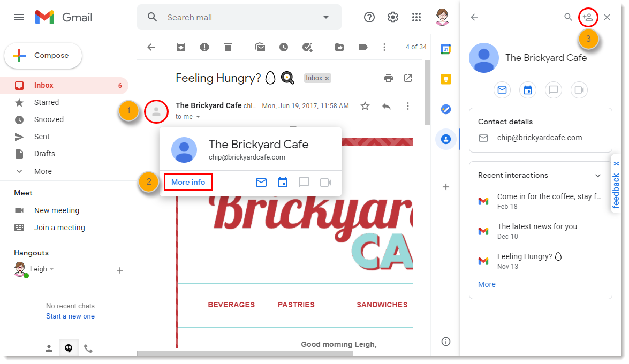Image resolution: width=629 pixels, height=364 pixels.
Task: Click the info icon at side panel bottom
Action: pos(446,342)
